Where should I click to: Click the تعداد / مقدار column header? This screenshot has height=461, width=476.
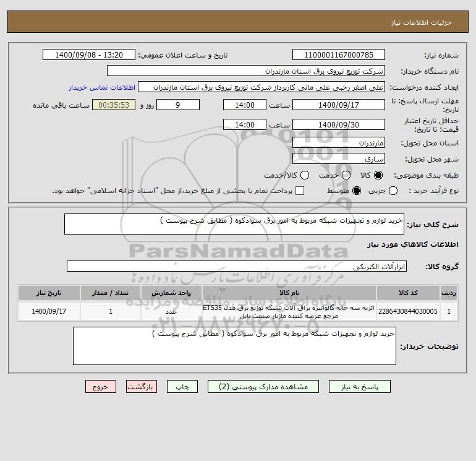[x=111, y=293]
